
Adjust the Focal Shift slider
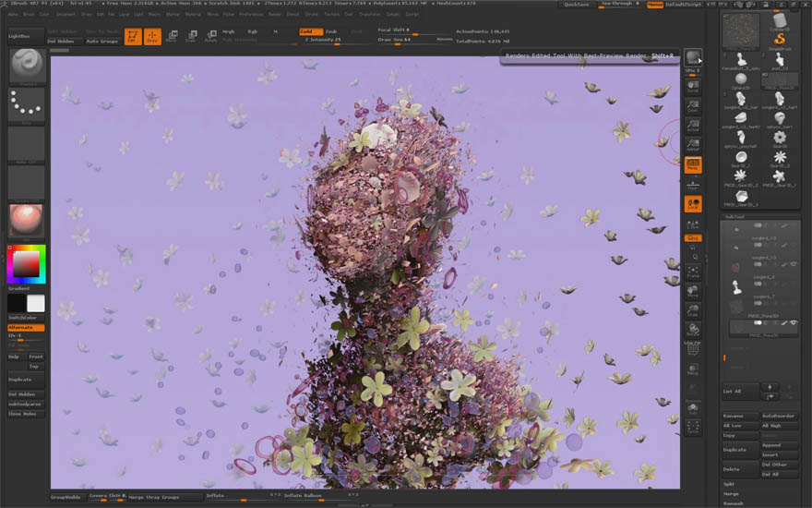coord(414,31)
